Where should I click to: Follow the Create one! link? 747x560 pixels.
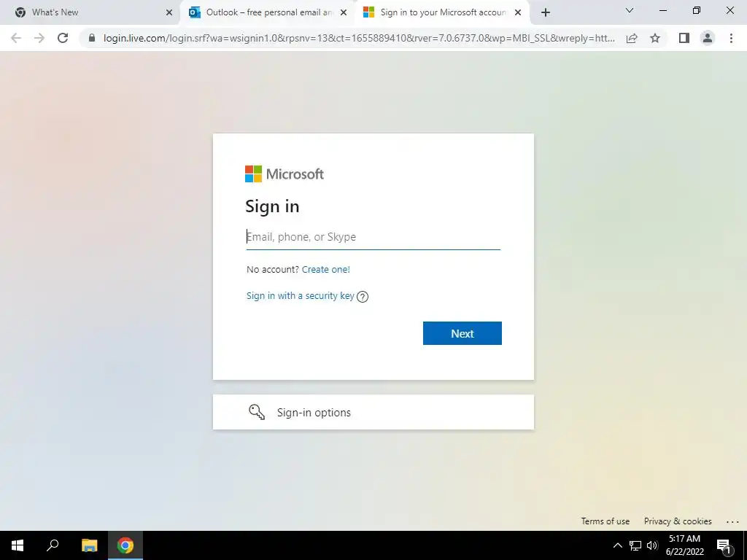coord(326,270)
